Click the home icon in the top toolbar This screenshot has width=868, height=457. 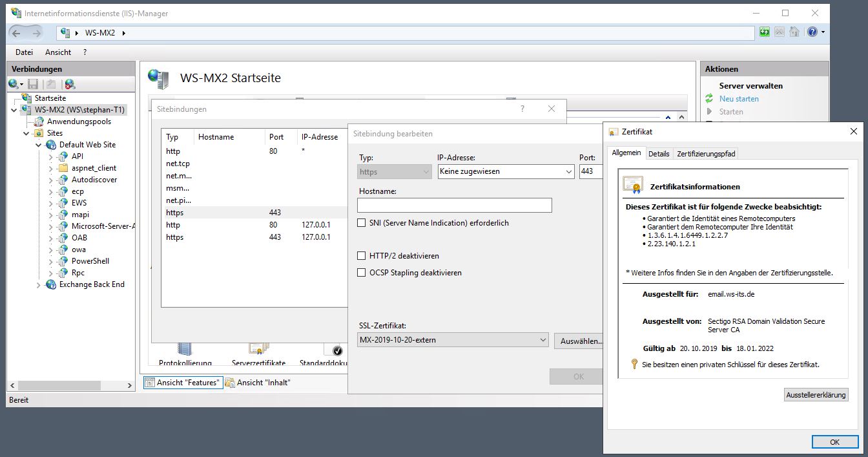tap(794, 32)
